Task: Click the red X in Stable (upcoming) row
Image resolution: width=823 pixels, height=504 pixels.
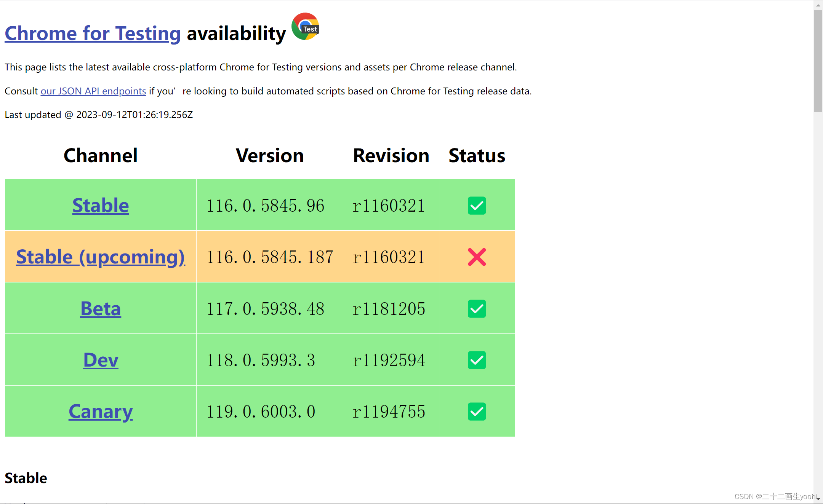Action: coord(477,257)
